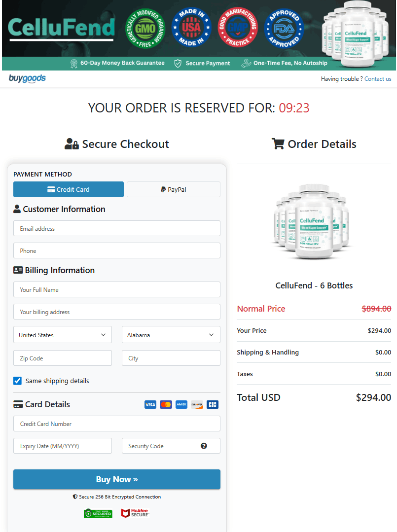Expand the Alabama state dropdown

point(171,335)
